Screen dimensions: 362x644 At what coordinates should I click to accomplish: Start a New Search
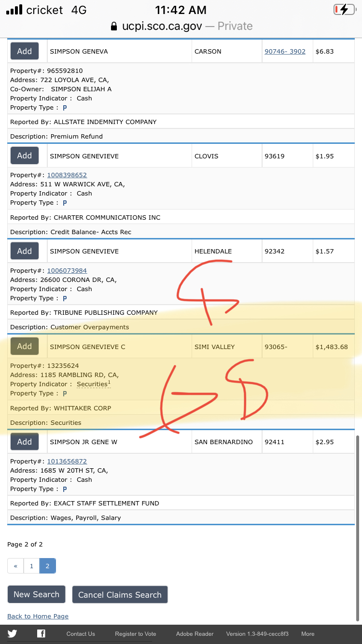pos(36,594)
